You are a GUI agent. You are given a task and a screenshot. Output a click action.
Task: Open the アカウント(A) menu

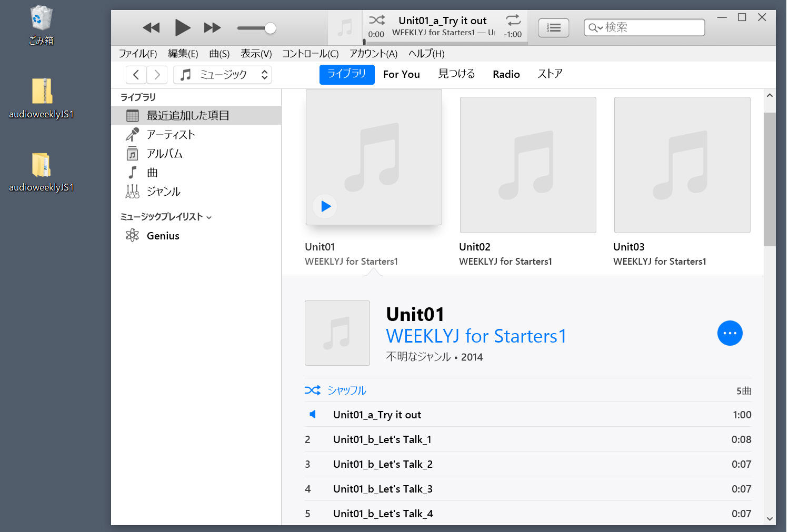(373, 54)
